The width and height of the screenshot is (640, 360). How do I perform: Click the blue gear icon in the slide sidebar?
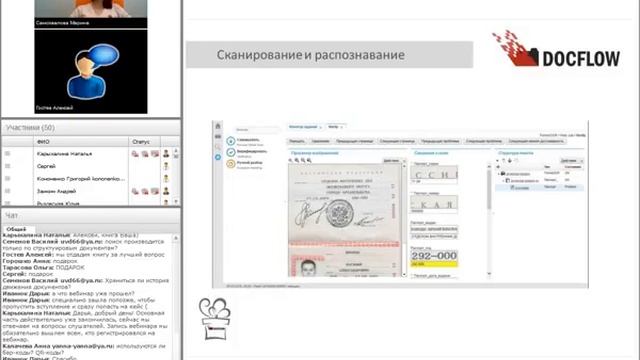click(218, 157)
